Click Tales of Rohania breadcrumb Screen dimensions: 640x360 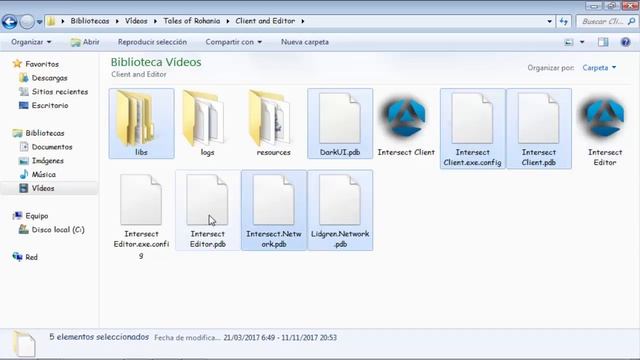point(191,21)
